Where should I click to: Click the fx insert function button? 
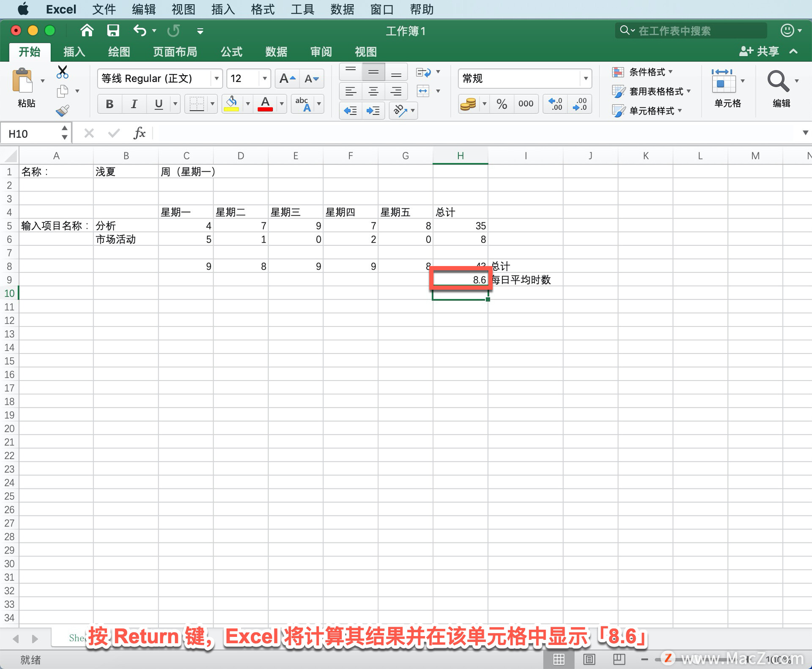[139, 133]
